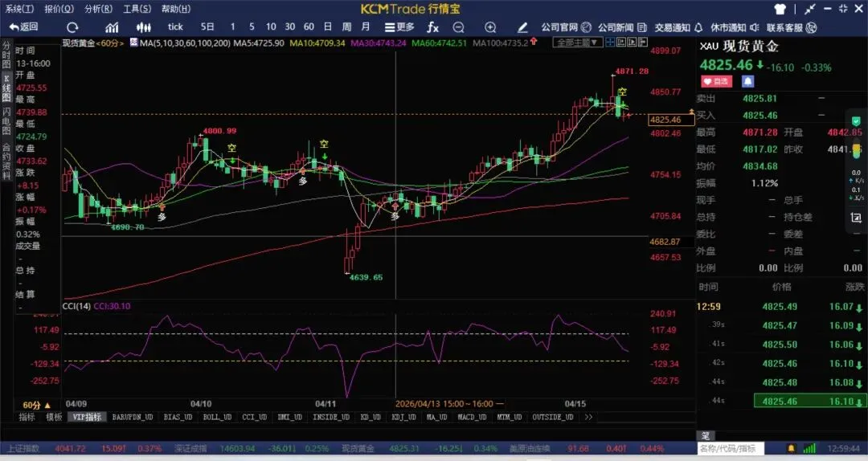This screenshot has height=461, width=868.
Task: Open 休市通知 market closure notice
Action: [735, 27]
